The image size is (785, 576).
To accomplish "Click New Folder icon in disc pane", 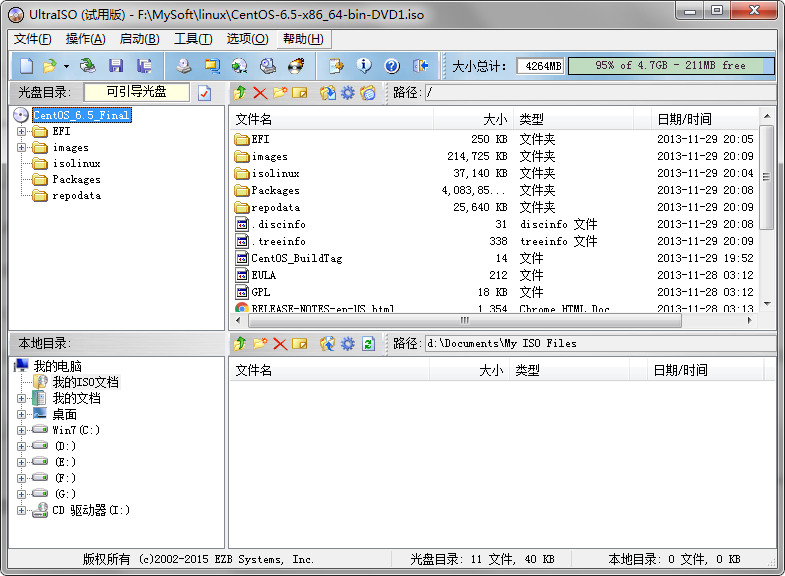I will tap(280, 93).
